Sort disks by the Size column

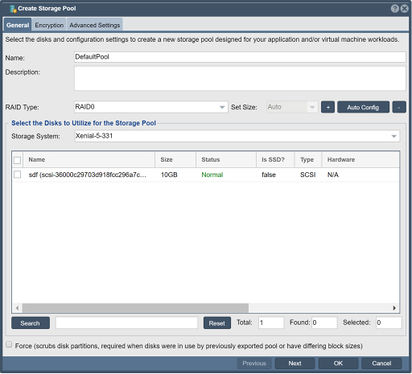pos(175,160)
